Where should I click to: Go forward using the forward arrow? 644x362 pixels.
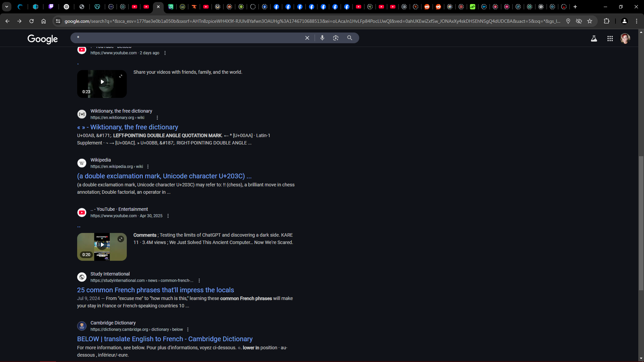coord(19,21)
